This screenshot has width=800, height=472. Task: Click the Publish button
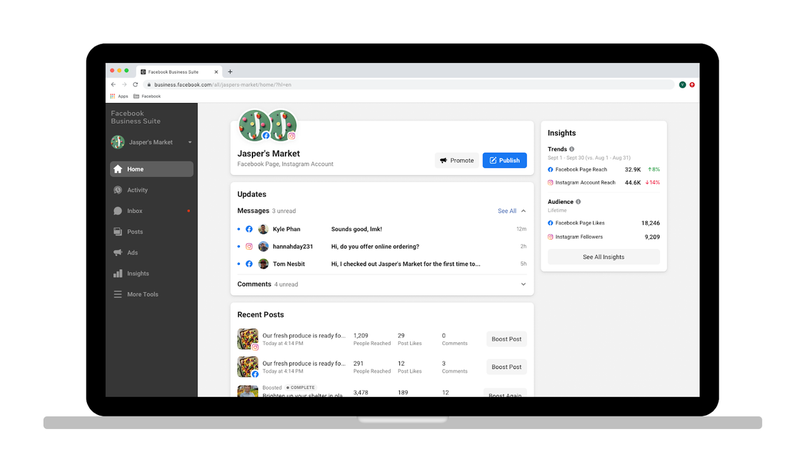point(505,160)
